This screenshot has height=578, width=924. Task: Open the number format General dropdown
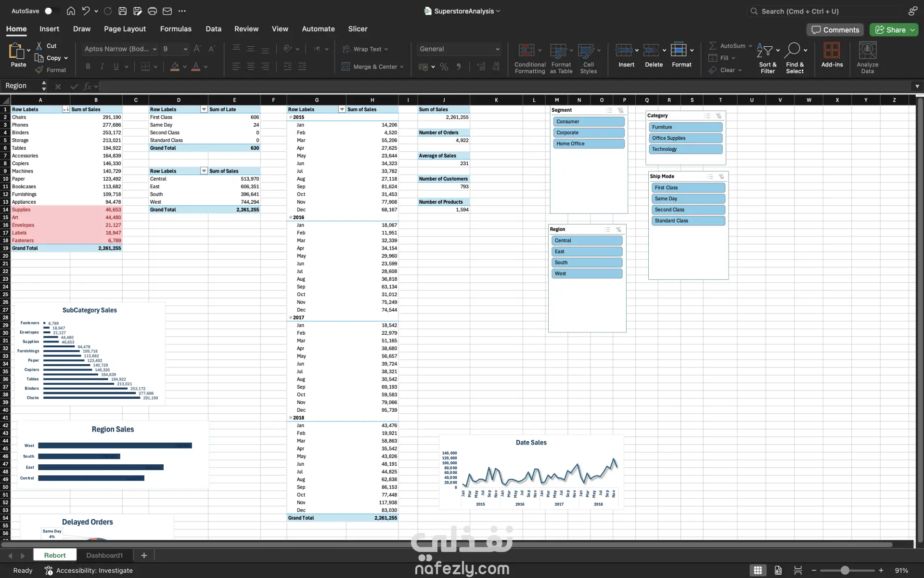coord(497,49)
